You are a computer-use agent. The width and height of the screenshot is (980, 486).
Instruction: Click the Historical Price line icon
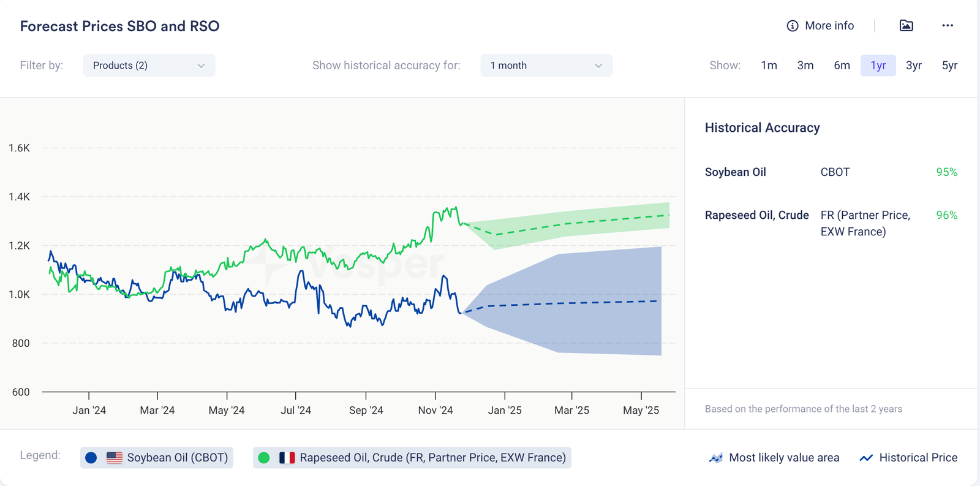[866, 458]
